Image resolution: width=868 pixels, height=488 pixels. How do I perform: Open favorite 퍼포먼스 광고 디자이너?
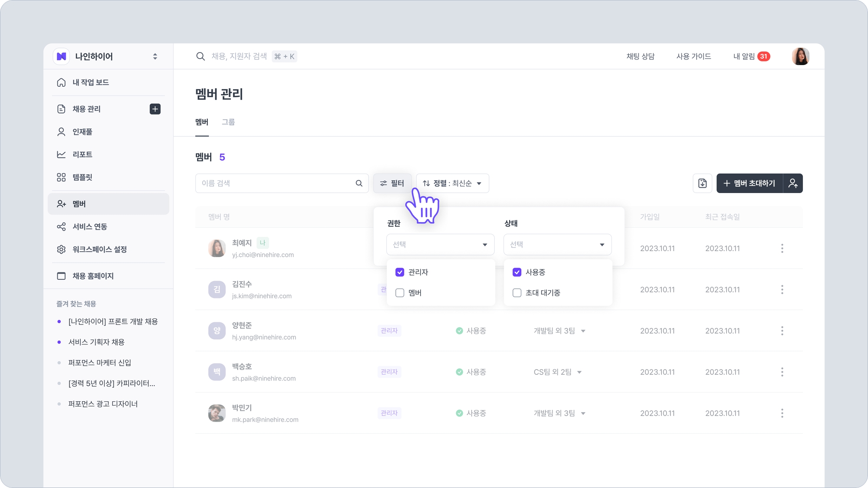pyautogui.click(x=103, y=404)
